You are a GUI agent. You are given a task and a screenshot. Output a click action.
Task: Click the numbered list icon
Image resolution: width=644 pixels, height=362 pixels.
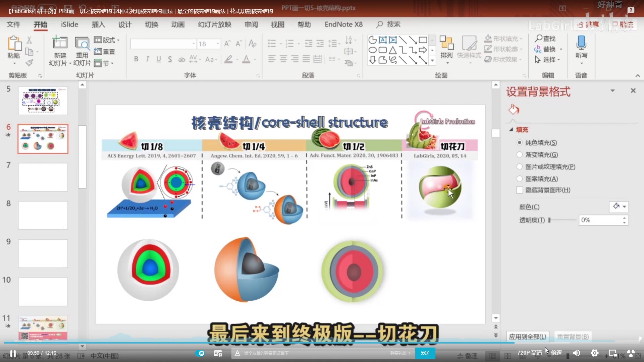(x=289, y=43)
